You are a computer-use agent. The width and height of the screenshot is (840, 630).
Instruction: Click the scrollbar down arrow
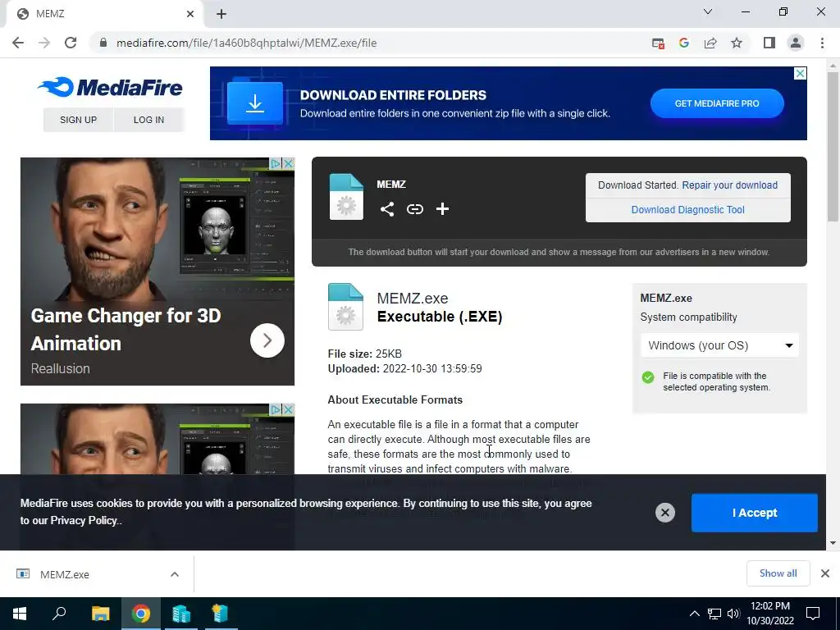point(833,543)
